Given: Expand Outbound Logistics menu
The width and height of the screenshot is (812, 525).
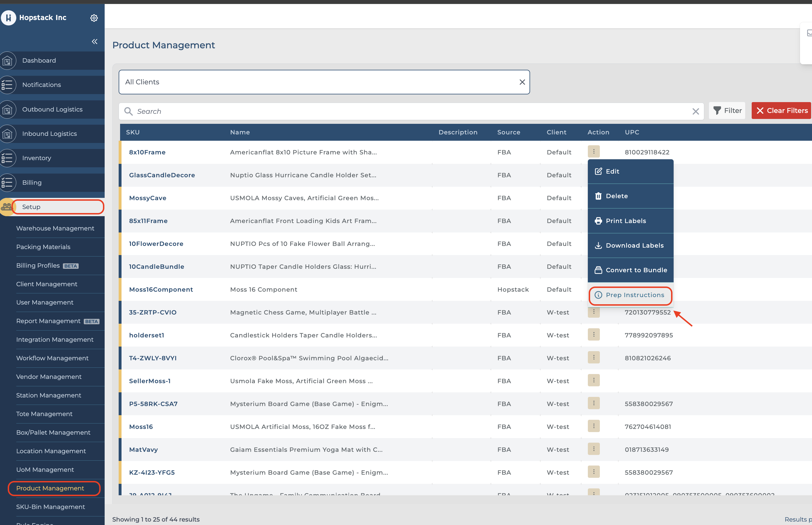Looking at the screenshot, I should pyautogui.click(x=52, y=110).
